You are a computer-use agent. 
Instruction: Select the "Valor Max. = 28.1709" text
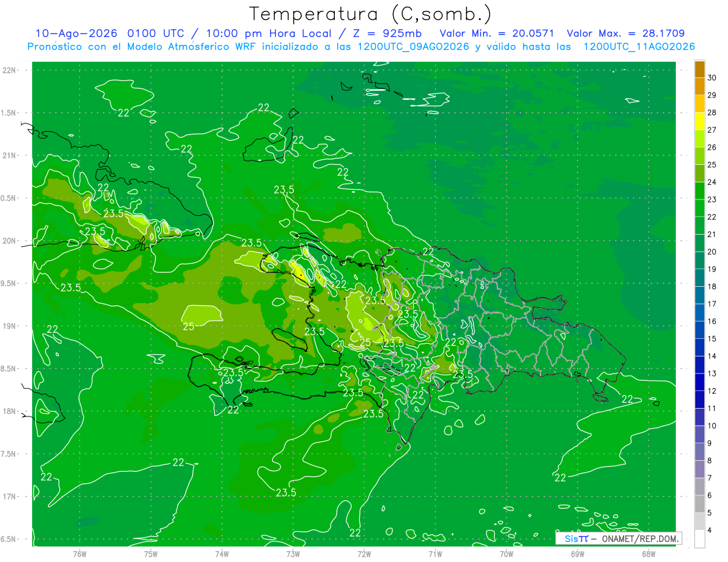(x=625, y=33)
